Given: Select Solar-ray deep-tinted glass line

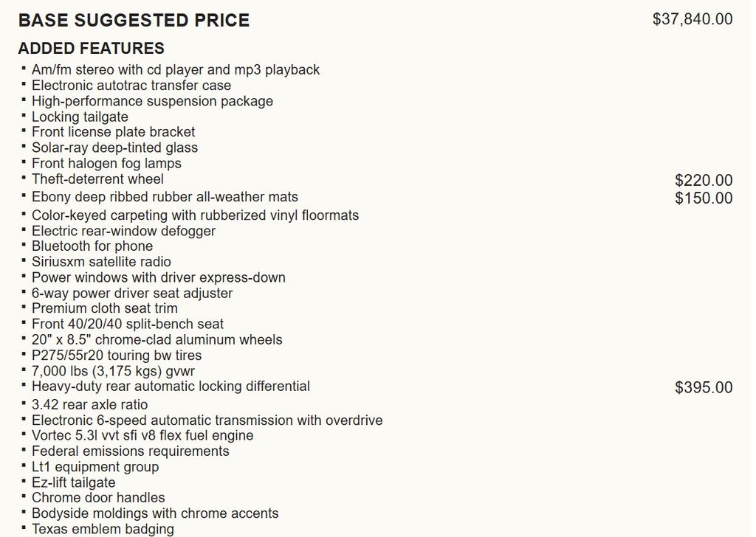Looking at the screenshot, I should [x=114, y=148].
